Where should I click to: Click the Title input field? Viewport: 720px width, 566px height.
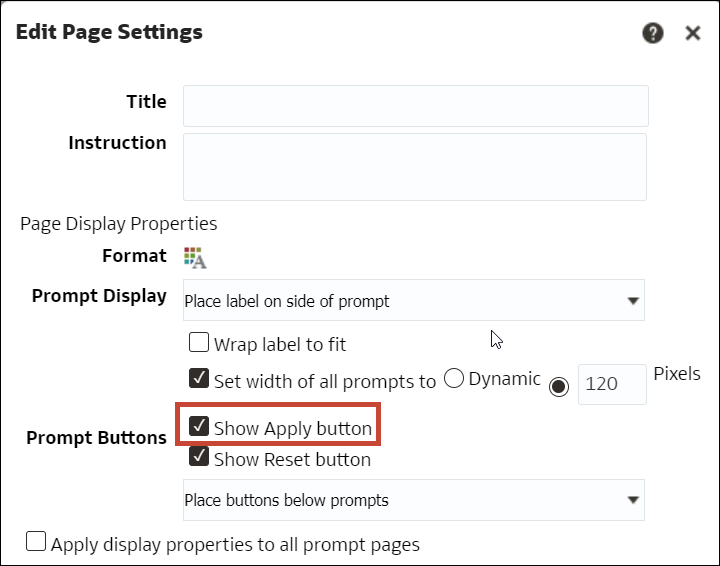click(x=415, y=105)
